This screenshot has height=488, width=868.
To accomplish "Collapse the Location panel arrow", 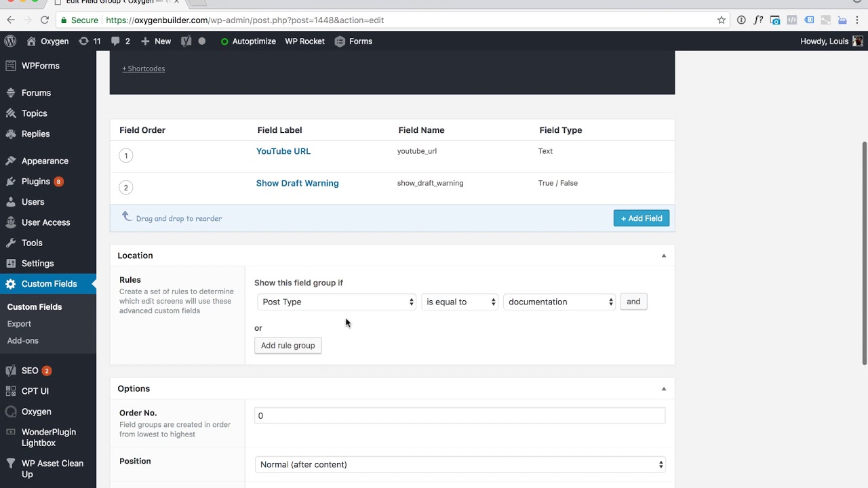I will pyautogui.click(x=664, y=256).
